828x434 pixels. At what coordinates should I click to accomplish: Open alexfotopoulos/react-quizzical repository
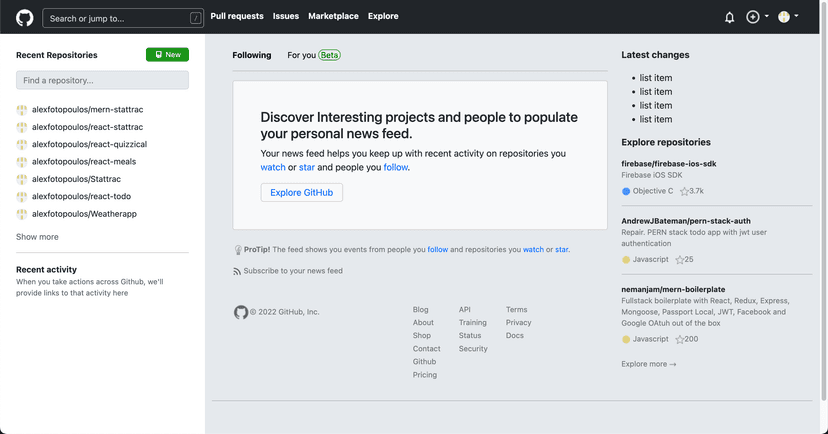click(89, 144)
